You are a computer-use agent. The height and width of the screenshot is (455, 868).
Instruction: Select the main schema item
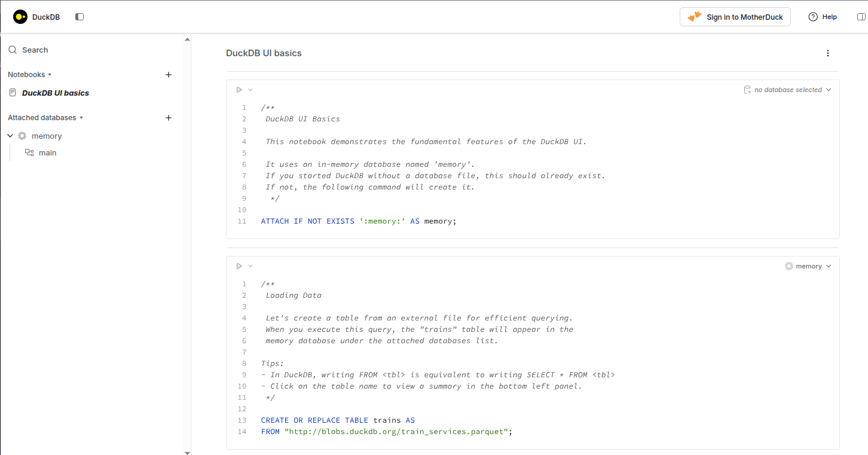coord(47,153)
